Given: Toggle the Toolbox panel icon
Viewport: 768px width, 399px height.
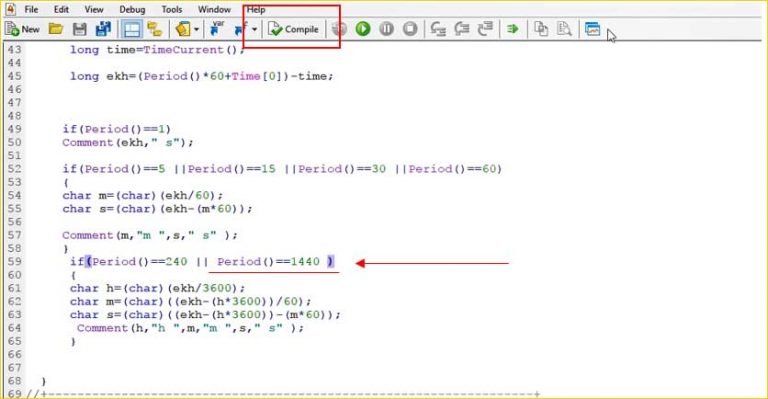Looking at the screenshot, I should (x=155, y=29).
